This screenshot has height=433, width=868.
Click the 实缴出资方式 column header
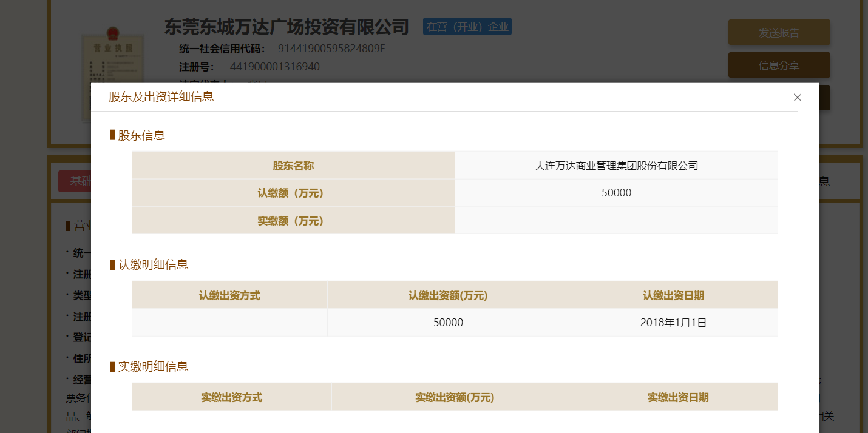pos(232,397)
